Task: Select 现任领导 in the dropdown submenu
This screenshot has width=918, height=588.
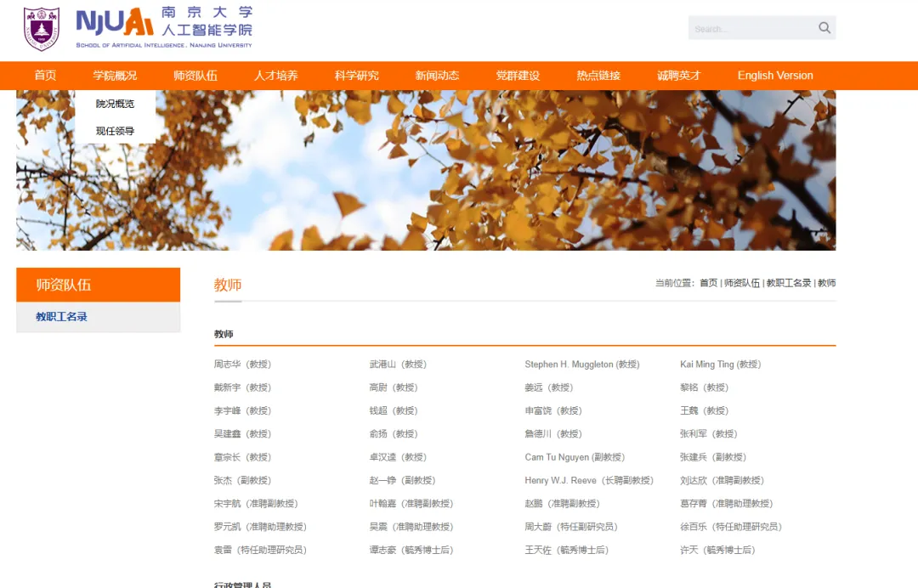Action: pos(116,131)
